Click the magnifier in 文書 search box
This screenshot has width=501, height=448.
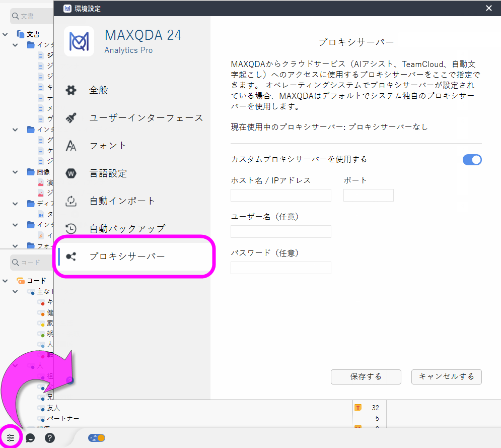tap(15, 16)
